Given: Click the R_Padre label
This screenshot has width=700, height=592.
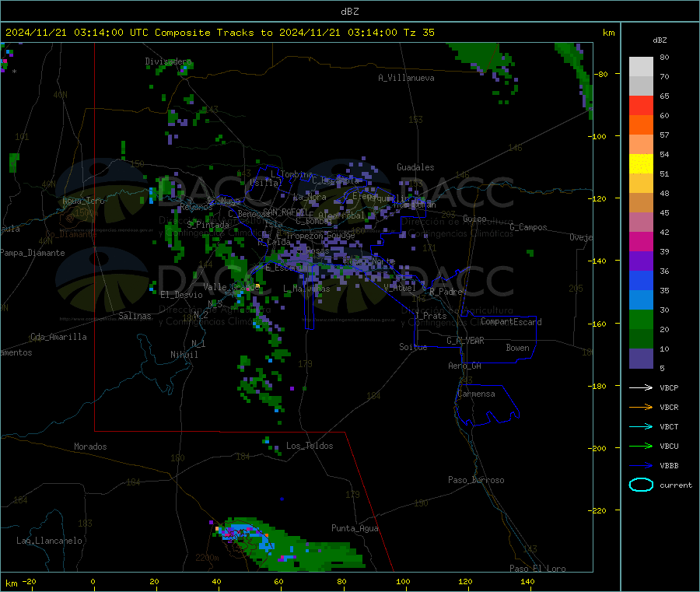Looking at the screenshot, I should tap(446, 292).
